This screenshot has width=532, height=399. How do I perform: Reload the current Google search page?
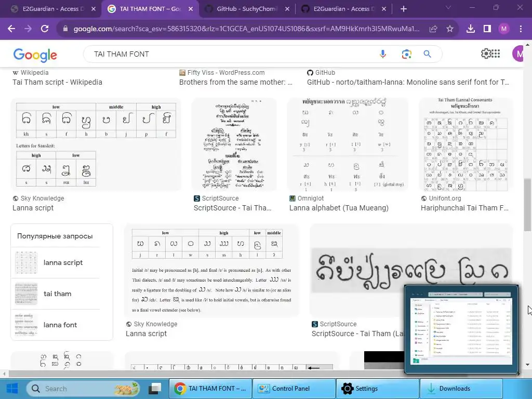[45, 29]
